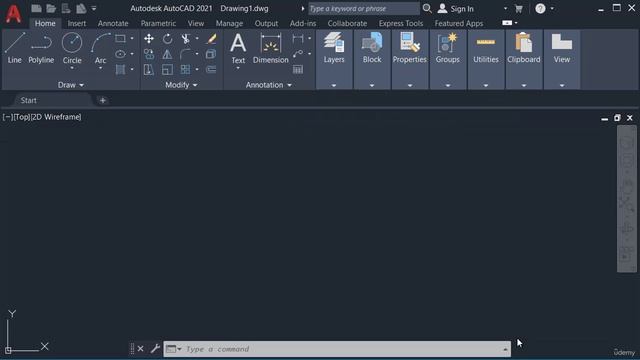Click Sign In

coord(462,9)
